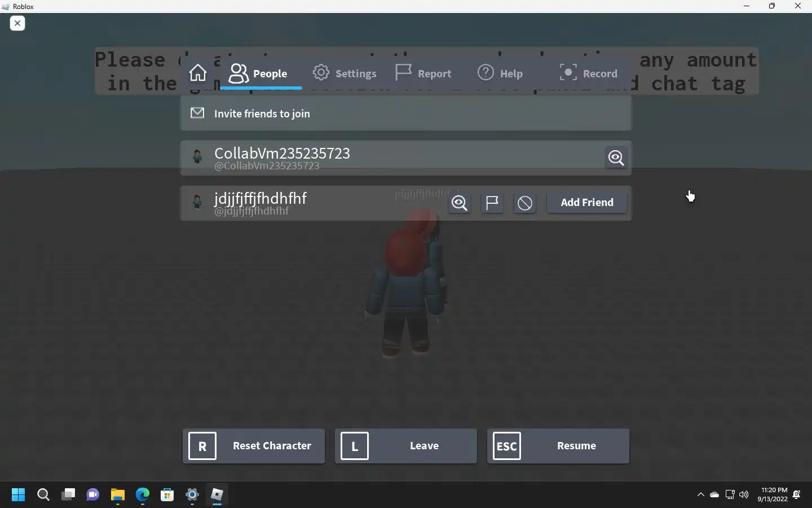Open the Report tab
The image size is (812, 508).
423,73
